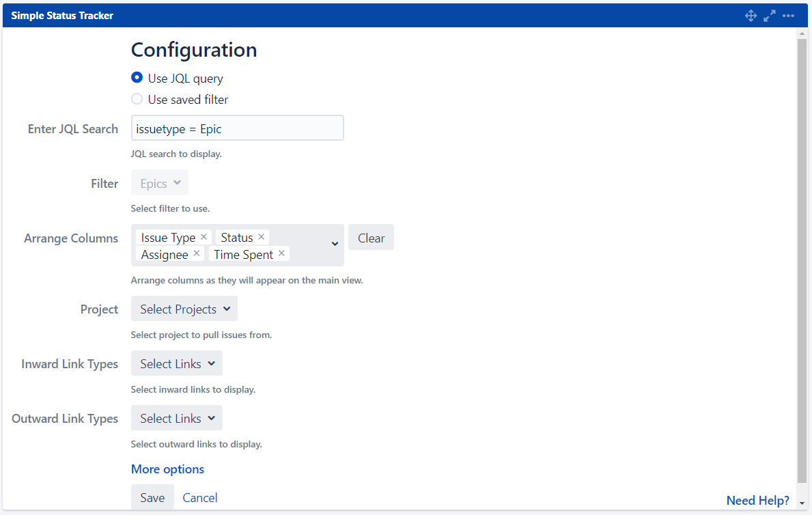Click the Arrange Columns label
Viewport: 812px width, 515px height.
(x=71, y=238)
